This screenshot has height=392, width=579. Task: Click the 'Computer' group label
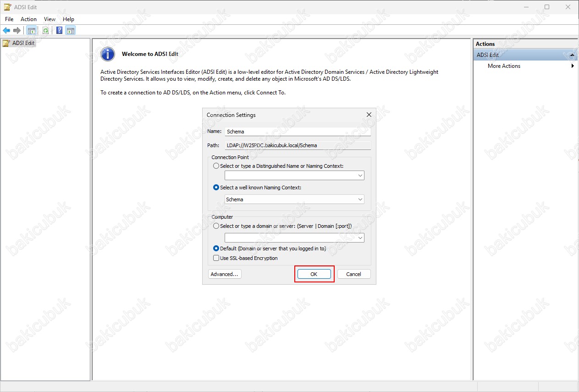pos(222,217)
